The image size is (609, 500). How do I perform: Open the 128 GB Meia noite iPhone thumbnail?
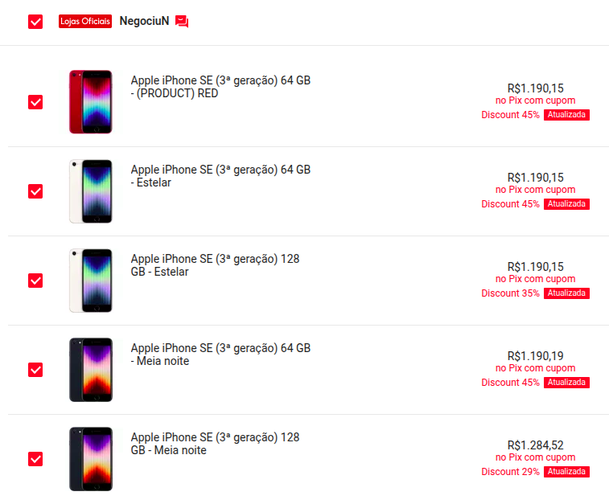pos(91,459)
